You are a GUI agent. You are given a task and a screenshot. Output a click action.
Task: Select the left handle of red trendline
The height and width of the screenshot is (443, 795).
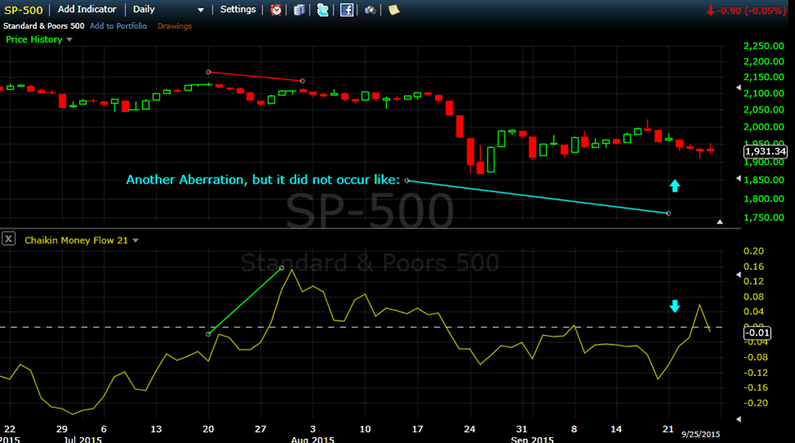(x=208, y=72)
